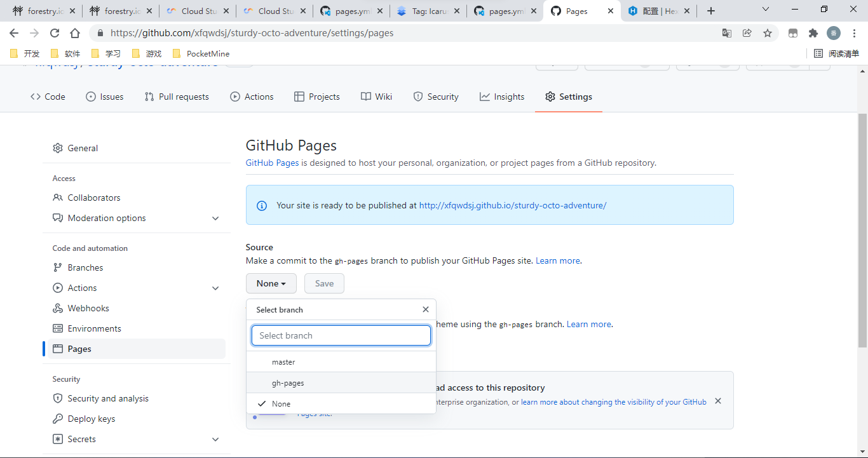Click Learn more beside Source description
This screenshot has width=868, height=458.
558,260
